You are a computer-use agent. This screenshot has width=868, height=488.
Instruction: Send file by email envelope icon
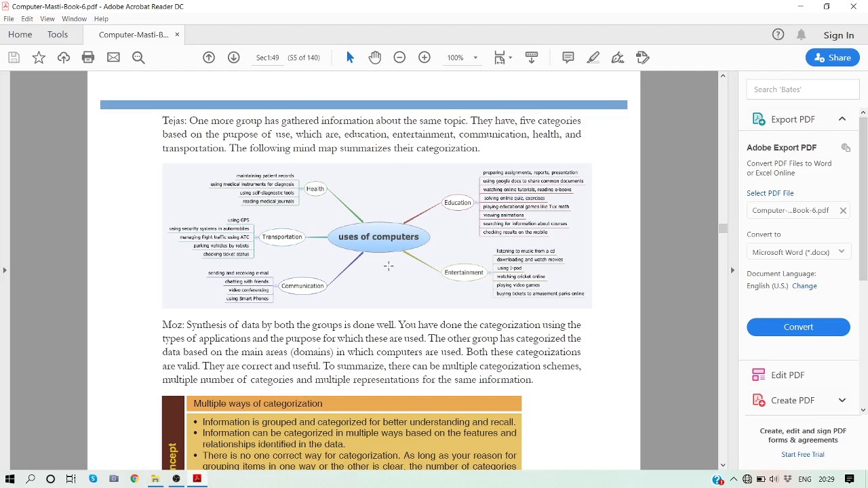[x=113, y=58]
